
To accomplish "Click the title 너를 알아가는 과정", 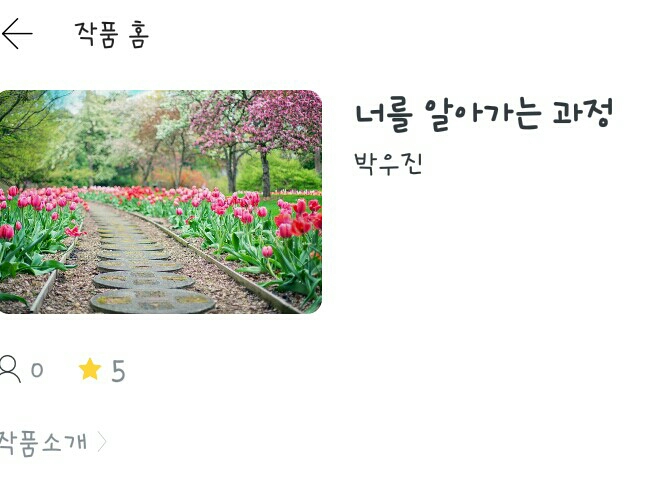I will click(x=484, y=113).
